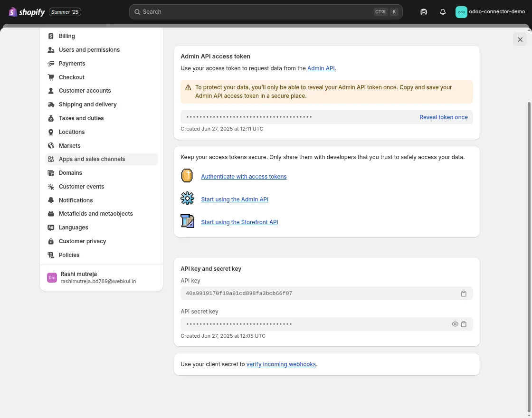
Task: Select Apps and sales channels
Action: click(92, 159)
